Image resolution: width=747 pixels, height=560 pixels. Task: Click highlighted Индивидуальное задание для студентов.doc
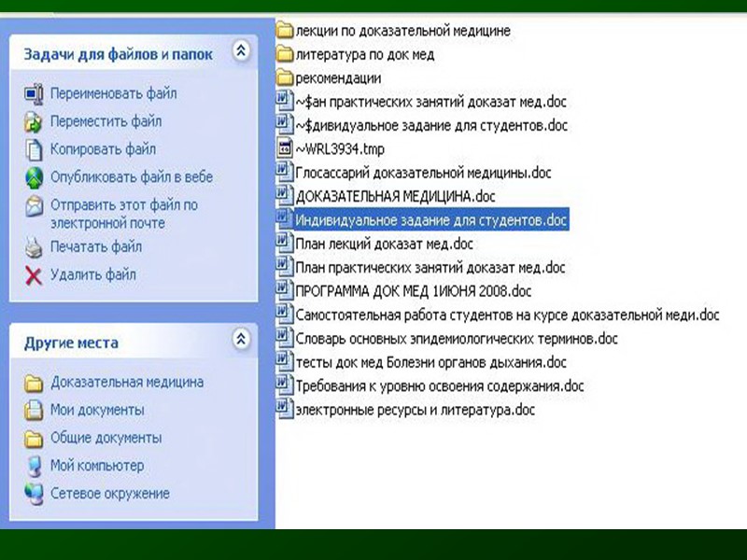click(x=431, y=220)
